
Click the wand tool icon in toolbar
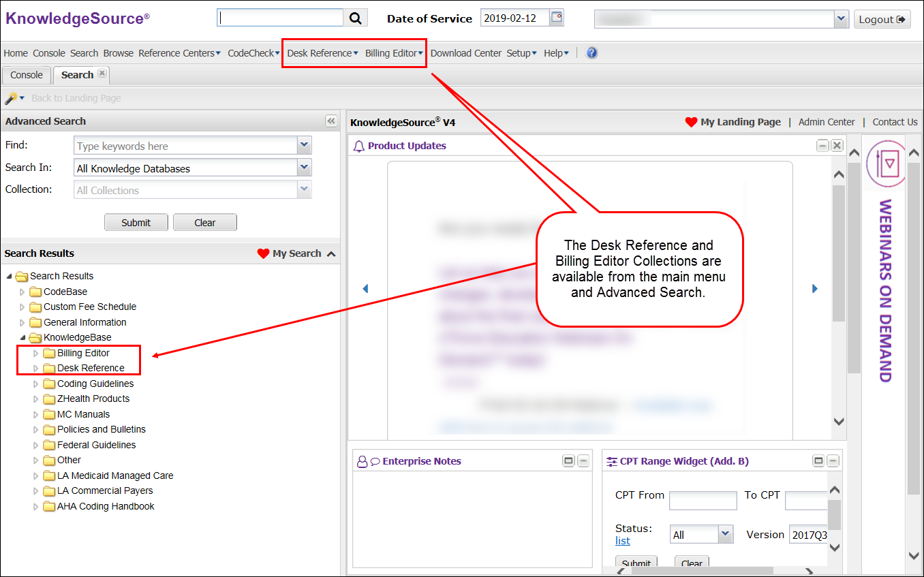[11, 98]
